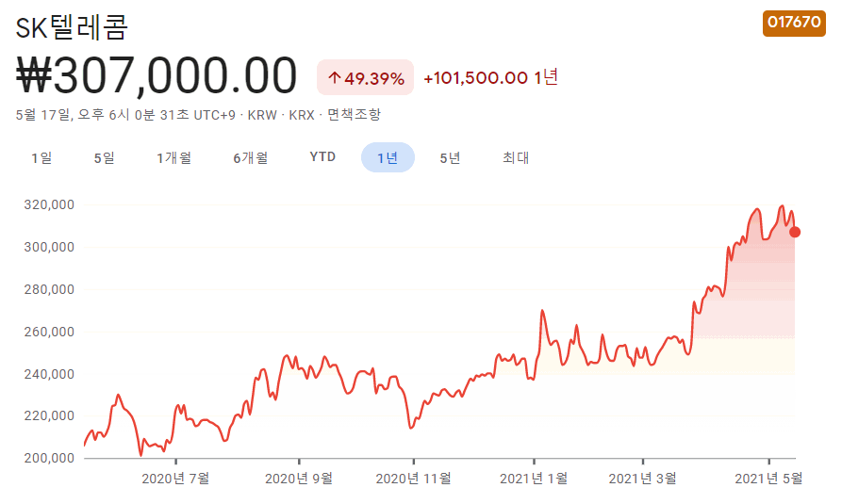Click the 2020년 9월 axis label
This screenshot has width=842, height=504.
(x=299, y=479)
